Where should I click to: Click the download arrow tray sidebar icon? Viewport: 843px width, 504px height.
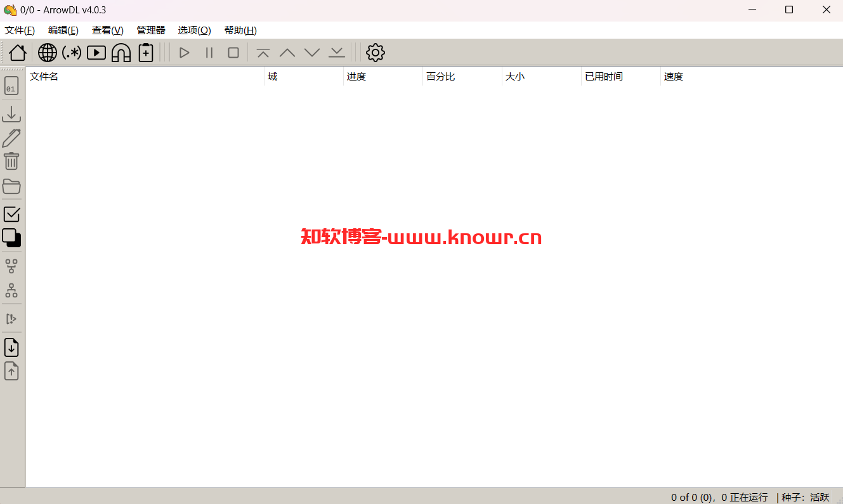click(11, 113)
